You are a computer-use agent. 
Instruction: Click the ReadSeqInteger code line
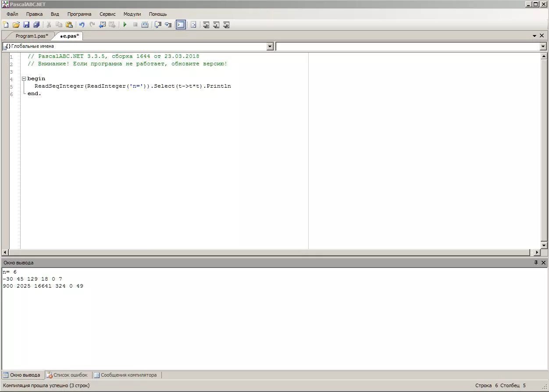132,86
